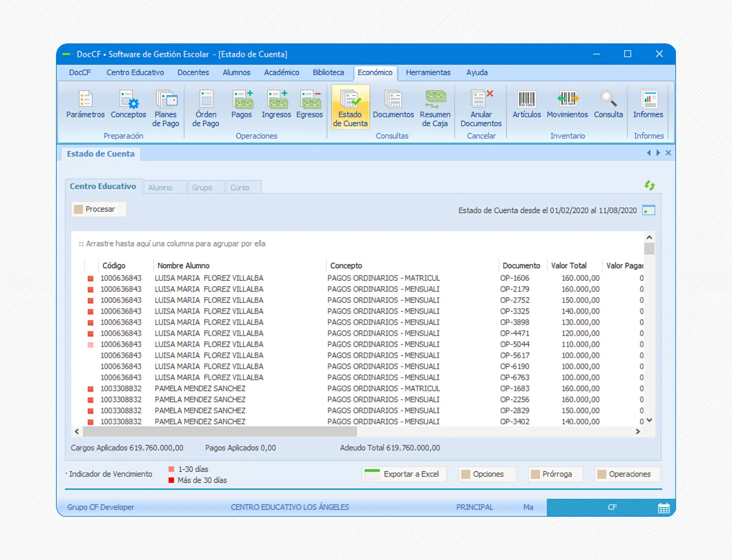Open the Herramientas menu
Image resolution: width=732 pixels, height=560 pixels.
pos(428,72)
